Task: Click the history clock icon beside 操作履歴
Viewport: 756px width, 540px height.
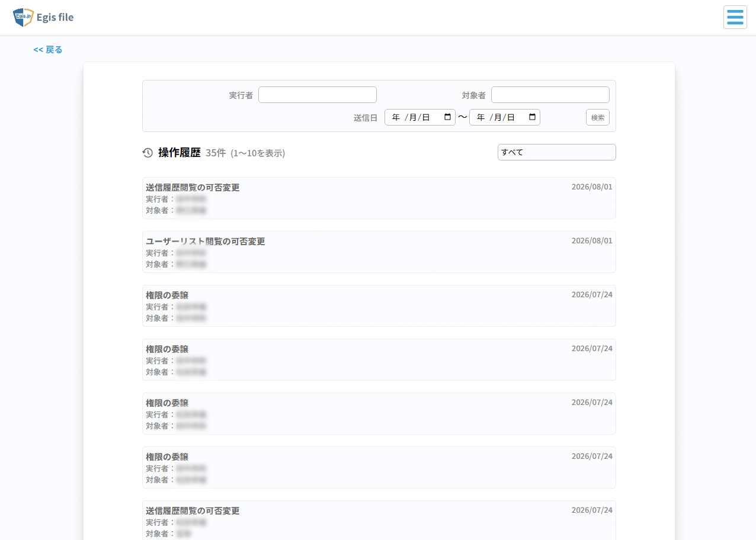Action: (x=148, y=153)
